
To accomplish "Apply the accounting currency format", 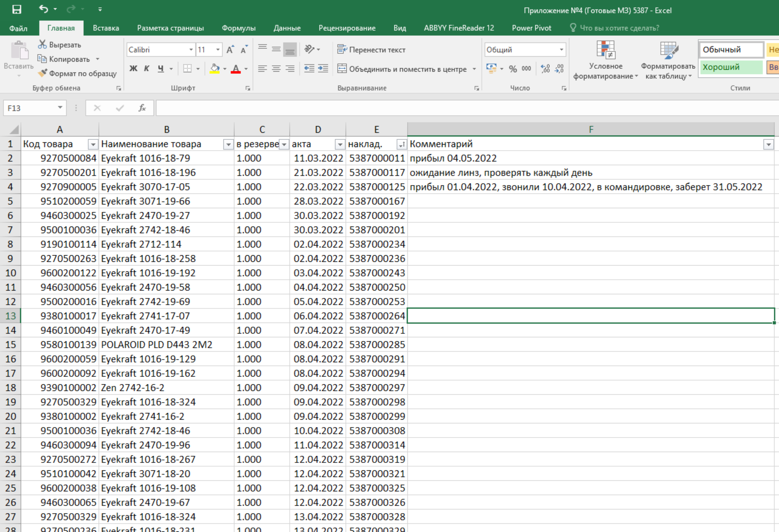I will 491,69.
